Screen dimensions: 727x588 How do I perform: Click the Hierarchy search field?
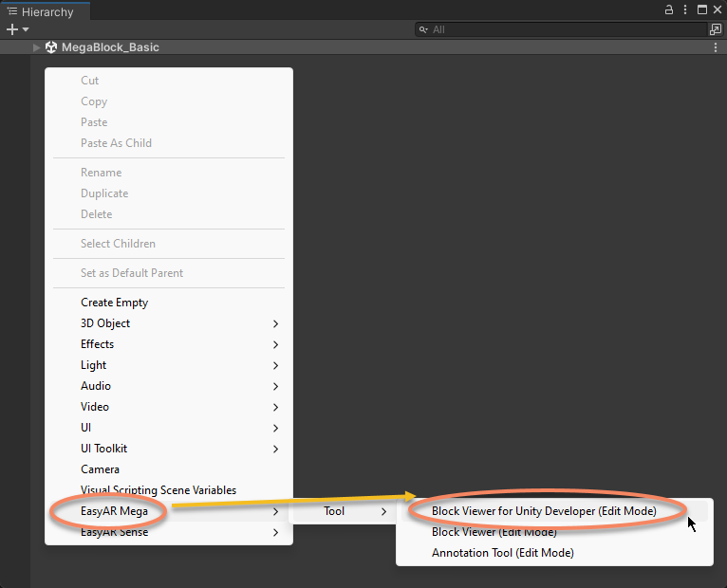pos(561,29)
